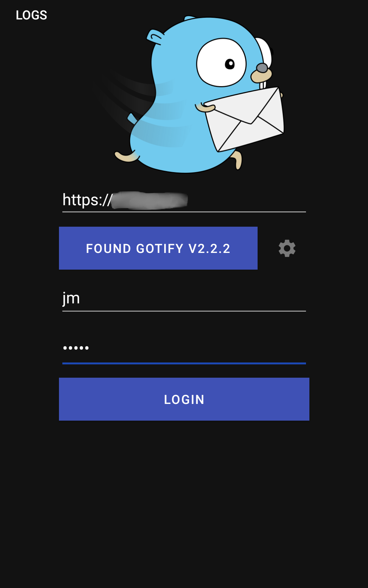Focus the username field containing jm

point(184,299)
